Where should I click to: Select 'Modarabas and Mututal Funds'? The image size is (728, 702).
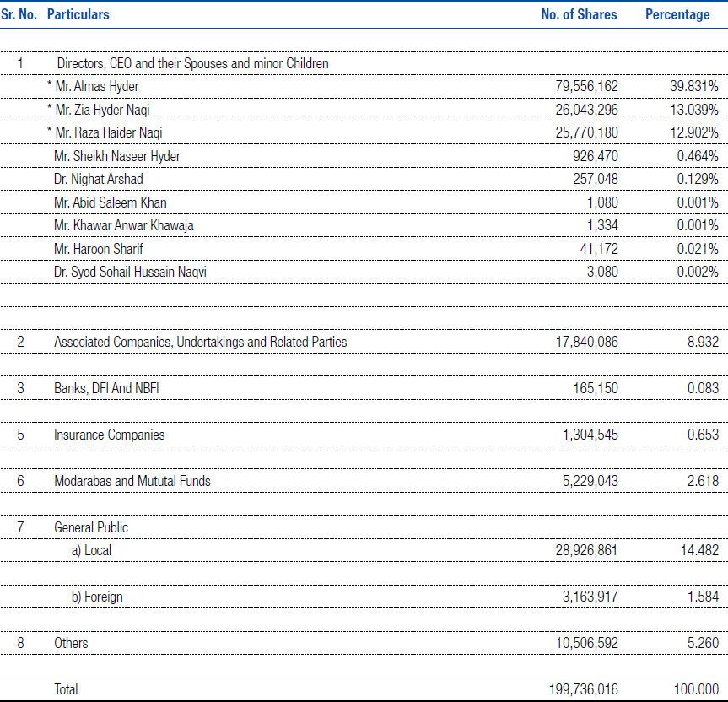click(132, 481)
